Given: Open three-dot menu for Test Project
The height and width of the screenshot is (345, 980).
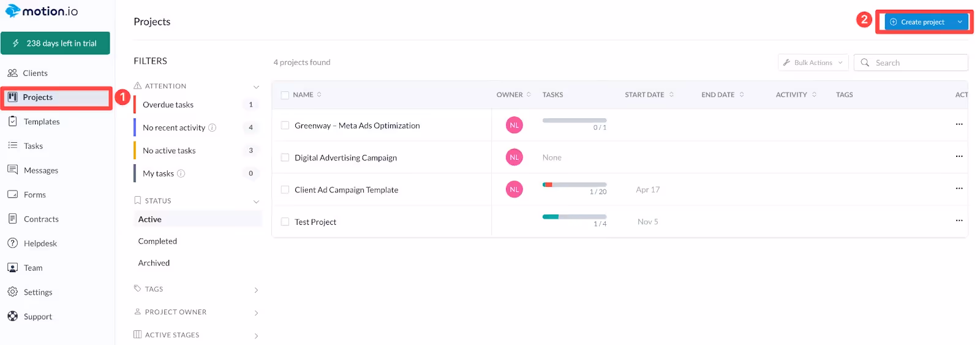Looking at the screenshot, I should pyautogui.click(x=959, y=221).
